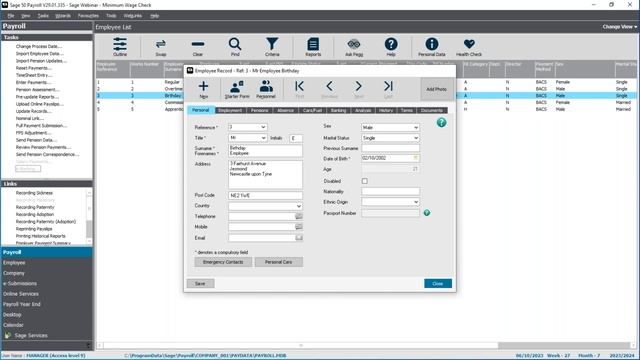The image size is (640, 360).
Task: Click the Outline toolbar icon
Action: (x=120, y=46)
